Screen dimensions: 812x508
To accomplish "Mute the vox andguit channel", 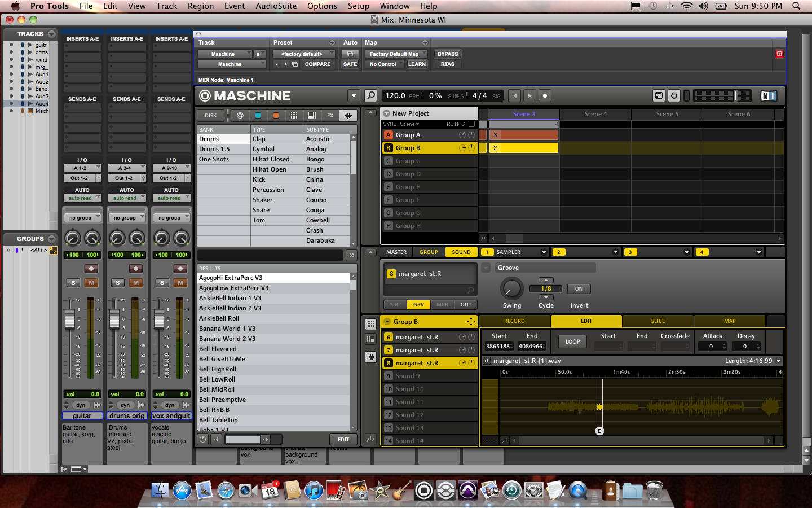I will [180, 283].
